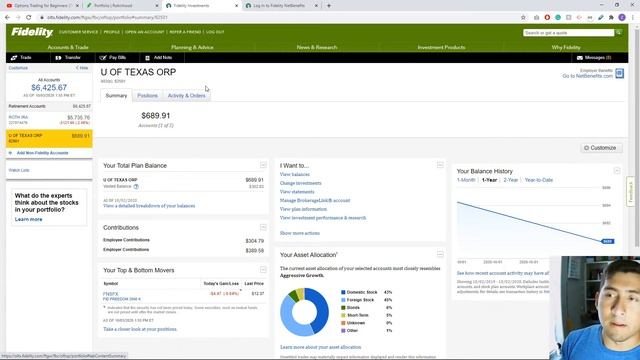Viewport: 640px width, 360px height.
Task: Select the ROTH IRA account row
Action: click(49, 120)
